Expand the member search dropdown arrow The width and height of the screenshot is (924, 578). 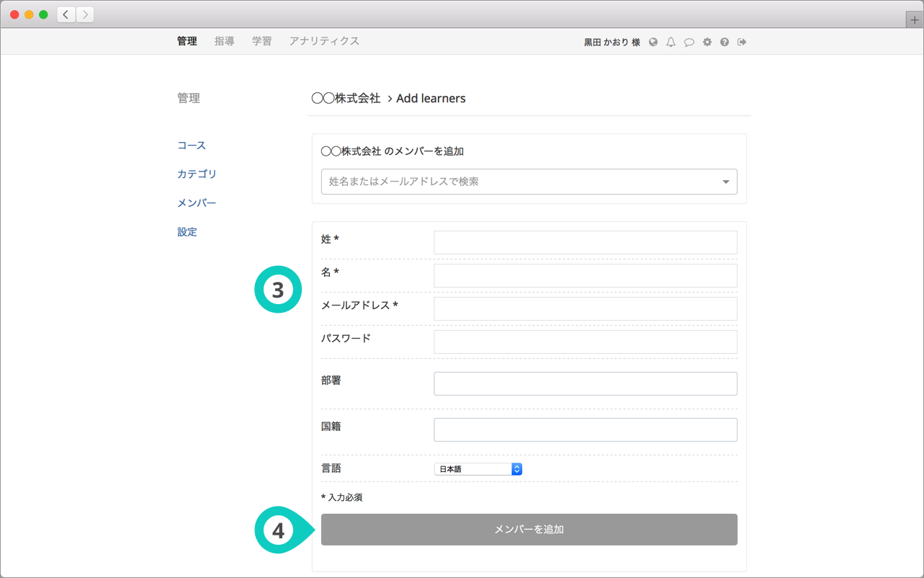pos(725,182)
